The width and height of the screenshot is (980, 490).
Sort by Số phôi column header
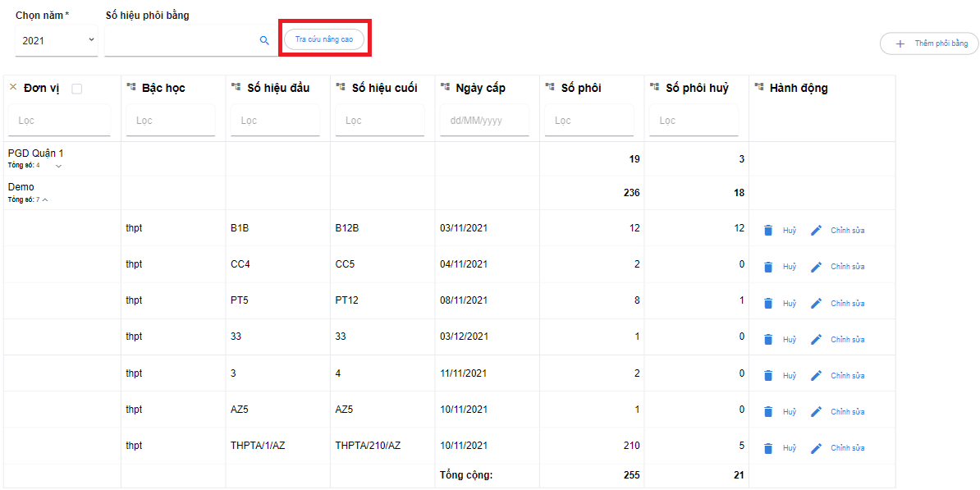pyautogui.click(x=581, y=88)
